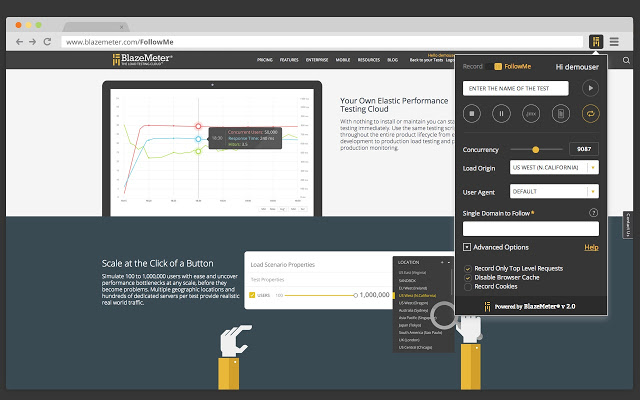Open the MOBILE menu item
The height and width of the screenshot is (400, 640).
343,60
